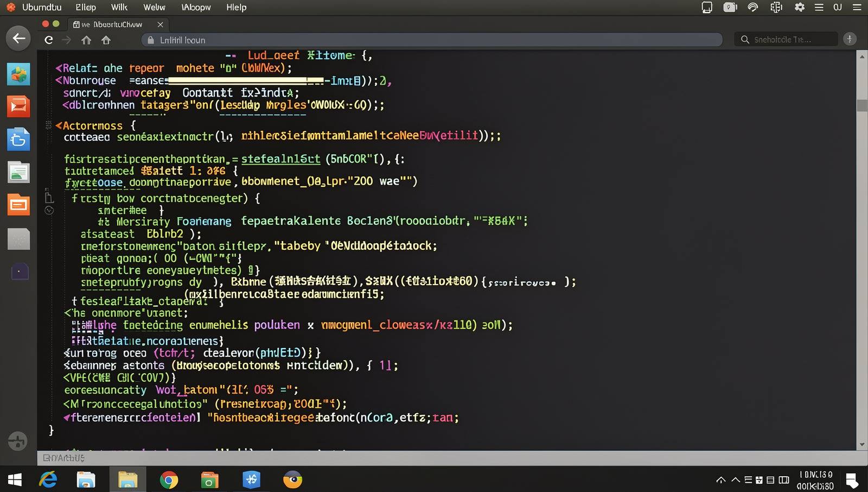The image size is (868, 492).
Task: Click the 'Snehoicdle Tre...' search field
Action: [x=786, y=40]
